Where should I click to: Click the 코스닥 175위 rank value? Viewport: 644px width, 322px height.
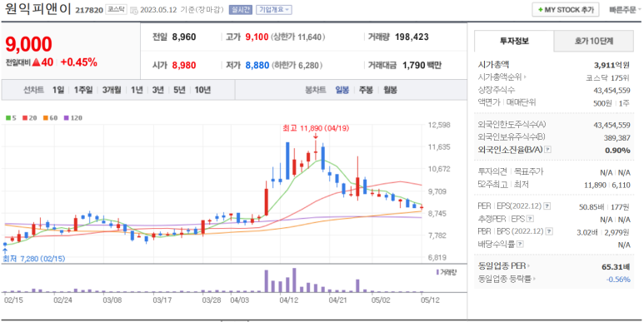click(608, 77)
